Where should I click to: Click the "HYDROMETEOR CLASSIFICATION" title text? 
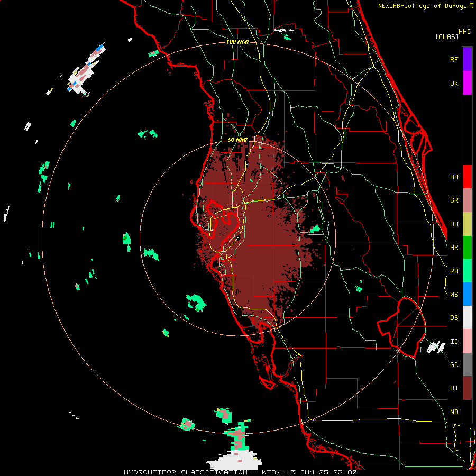click(186, 472)
